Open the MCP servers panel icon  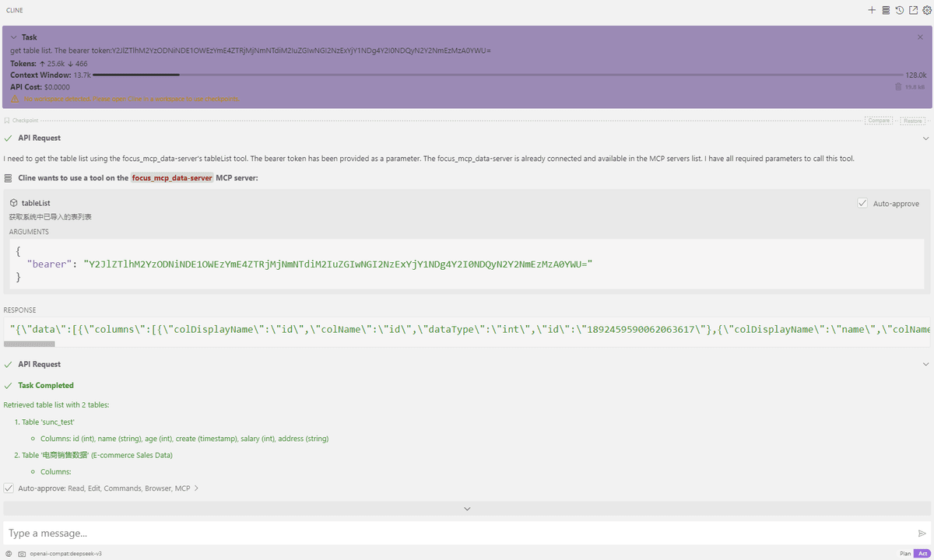886,10
